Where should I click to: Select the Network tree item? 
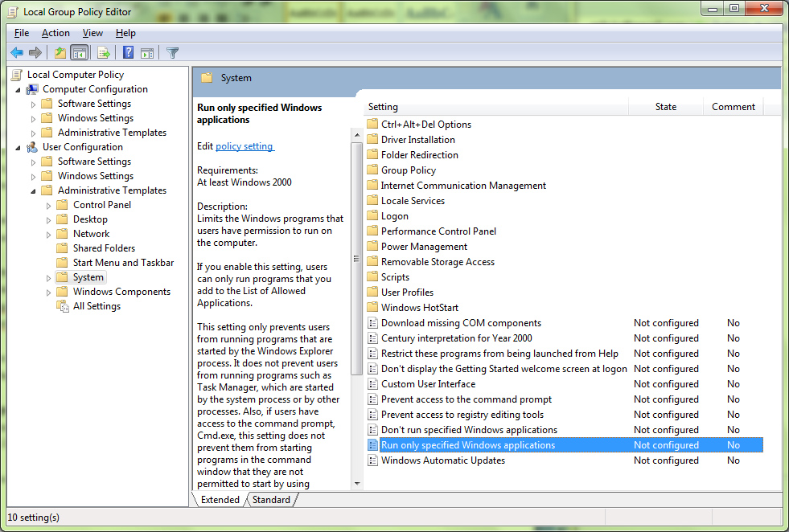(x=91, y=234)
